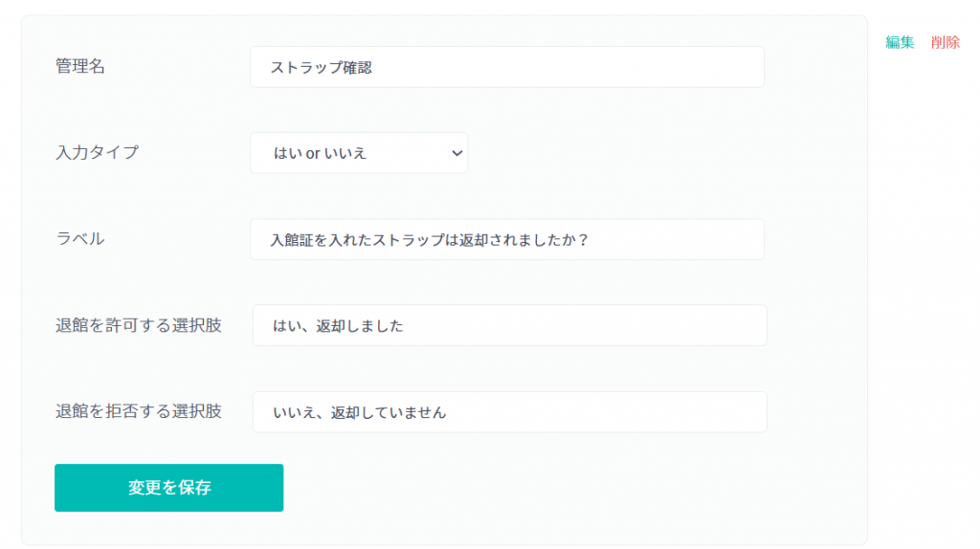Click the 退館を拒否する選択肢 label
The width and height of the screenshot is (980, 549).
[138, 411]
